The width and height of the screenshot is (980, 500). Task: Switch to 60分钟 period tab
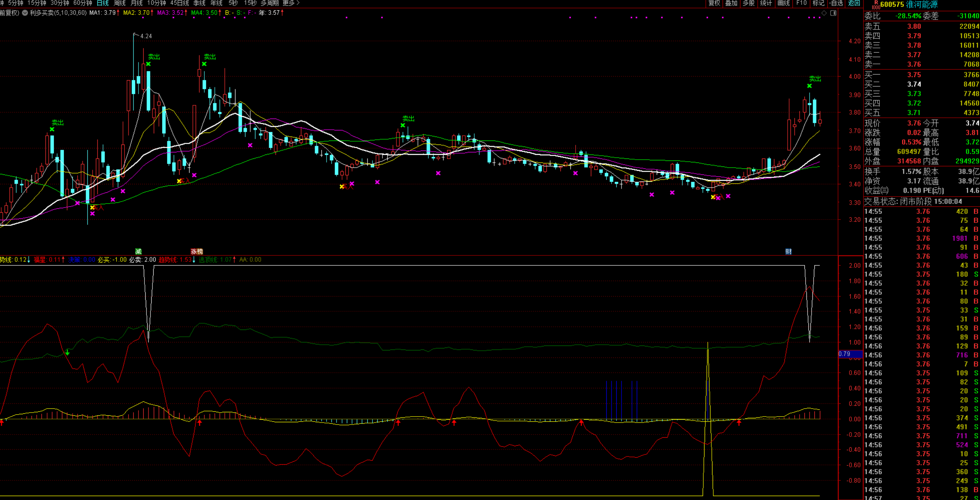point(83,3)
